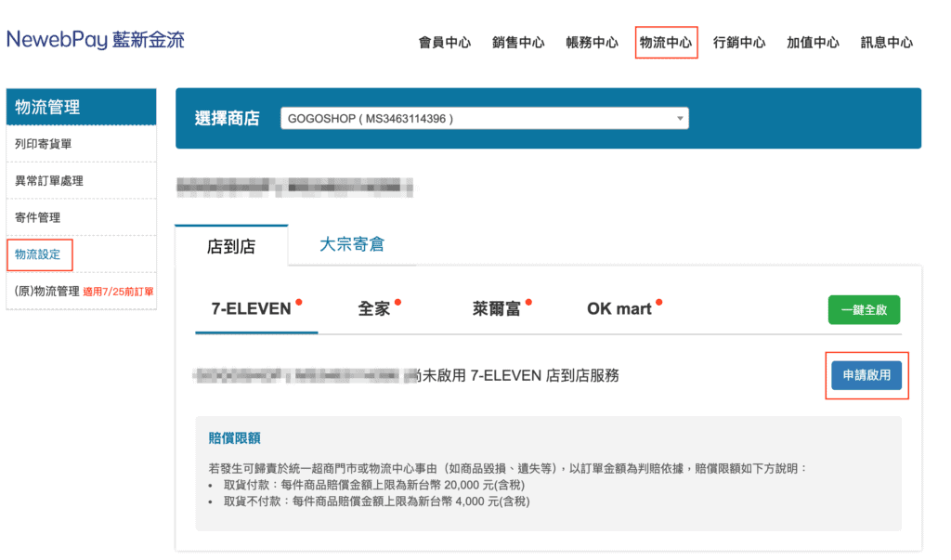Open the 行銷中心 menu
This screenshot has width=951, height=560.
(739, 43)
